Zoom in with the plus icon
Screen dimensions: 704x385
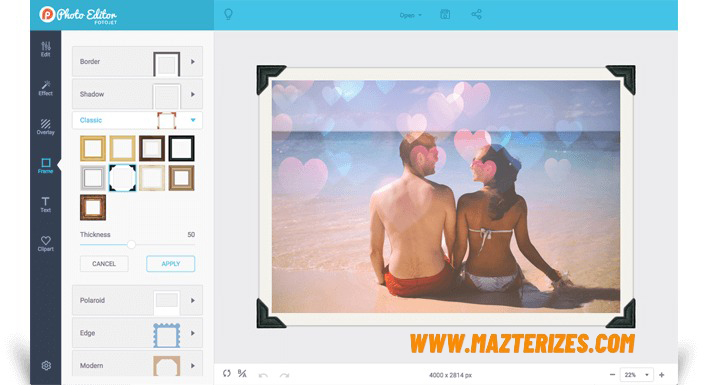[661, 375]
